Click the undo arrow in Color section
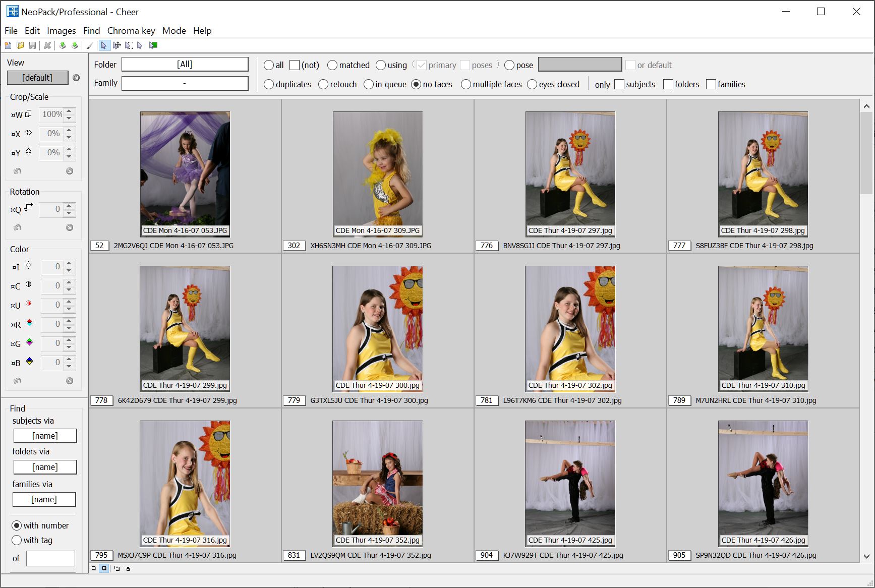Image resolution: width=875 pixels, height=588 pixels. click(x=17, y=381)
